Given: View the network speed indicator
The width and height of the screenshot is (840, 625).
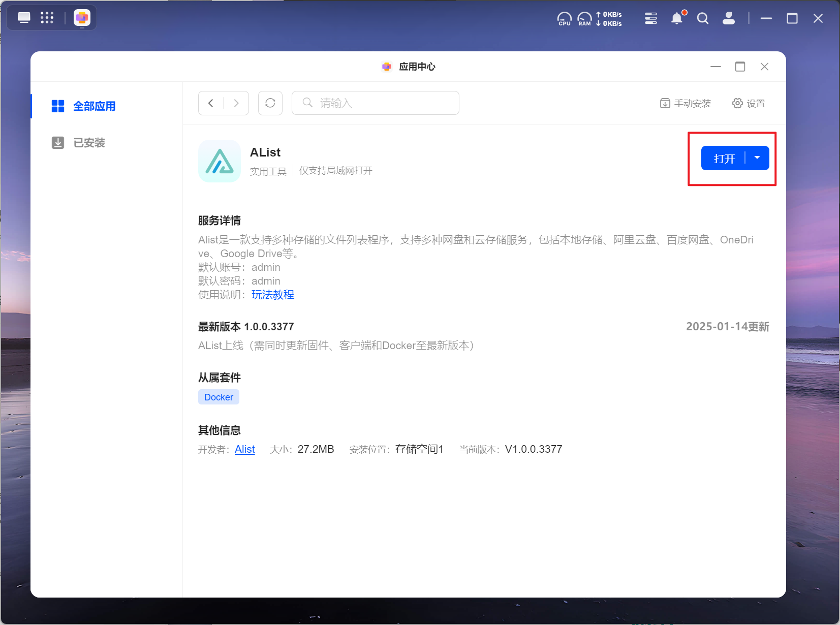Looking at the screenshot, I should click(609, 19).
